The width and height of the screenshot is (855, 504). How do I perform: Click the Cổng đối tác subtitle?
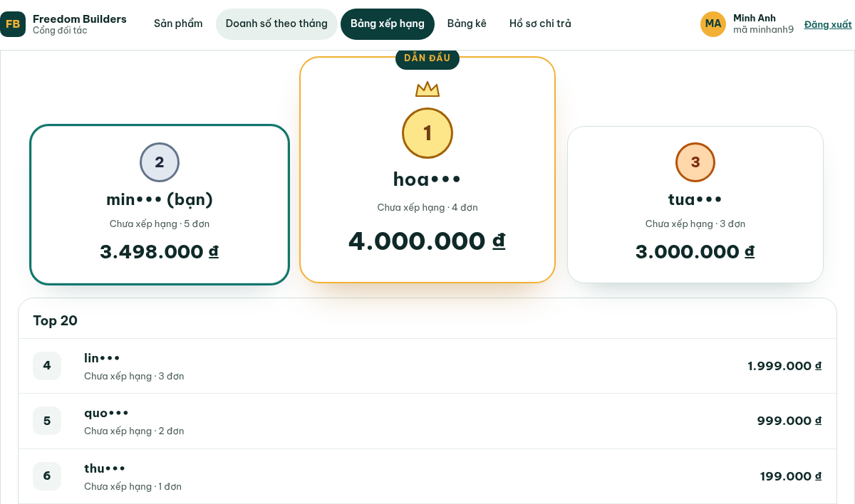pyautogui.click(x=60, y=31)
